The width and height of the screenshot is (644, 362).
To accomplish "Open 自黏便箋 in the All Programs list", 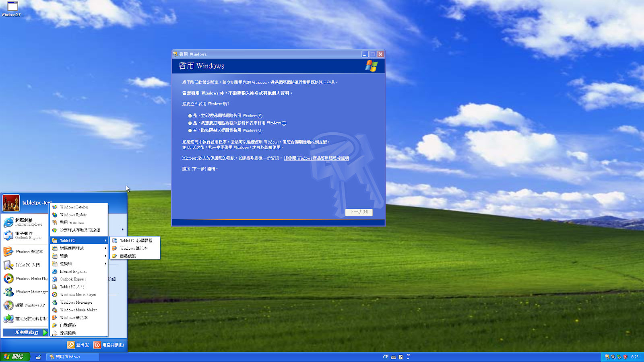I will (x=79, y=325).
